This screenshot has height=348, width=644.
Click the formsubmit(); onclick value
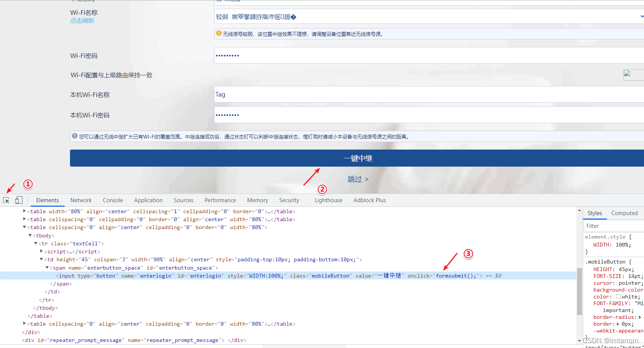(x=456, y=276)
